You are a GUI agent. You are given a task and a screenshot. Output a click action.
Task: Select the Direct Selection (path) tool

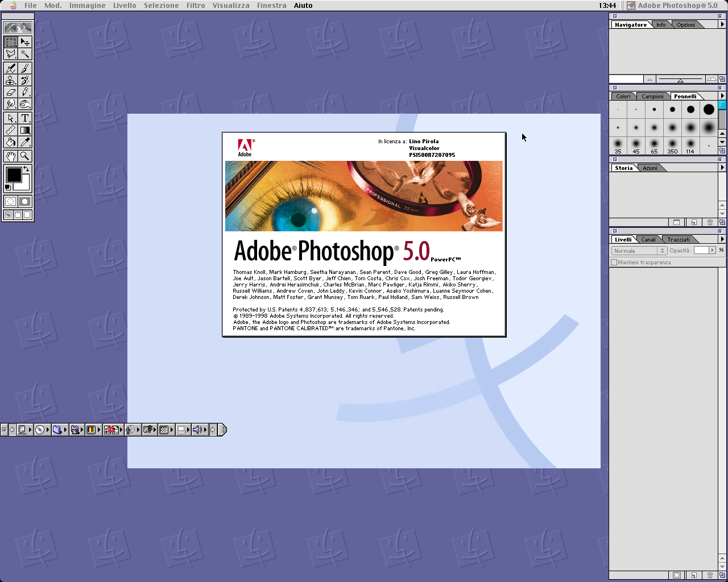coord(11,118)
